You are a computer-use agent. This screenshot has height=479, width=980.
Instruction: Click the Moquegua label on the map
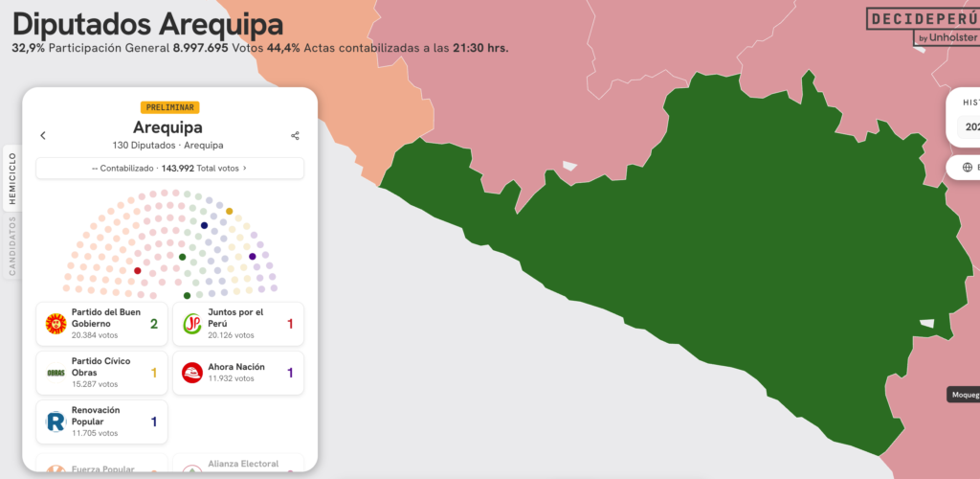[963, 395]
